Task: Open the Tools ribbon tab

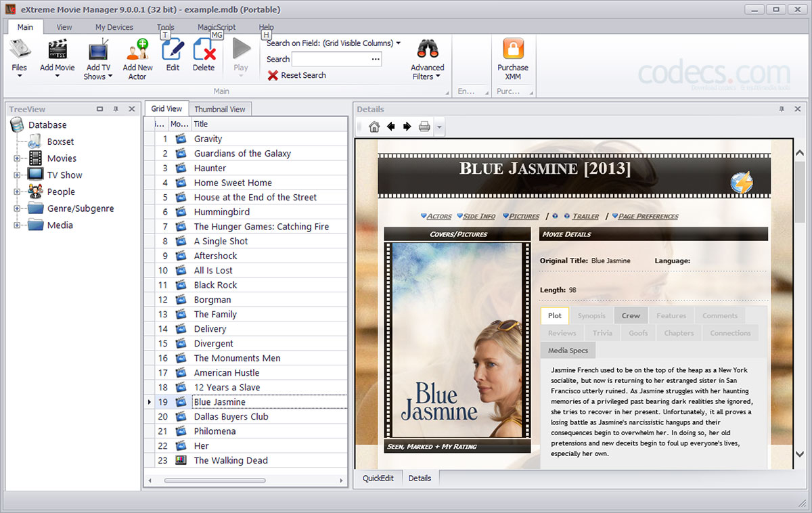Action: [166, 27]
